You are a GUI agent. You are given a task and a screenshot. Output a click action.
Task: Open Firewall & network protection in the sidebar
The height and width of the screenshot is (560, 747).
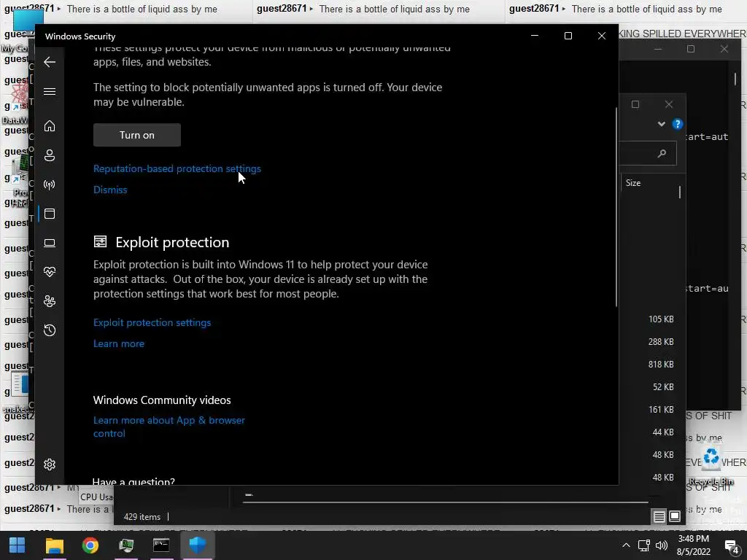point(50,184)
